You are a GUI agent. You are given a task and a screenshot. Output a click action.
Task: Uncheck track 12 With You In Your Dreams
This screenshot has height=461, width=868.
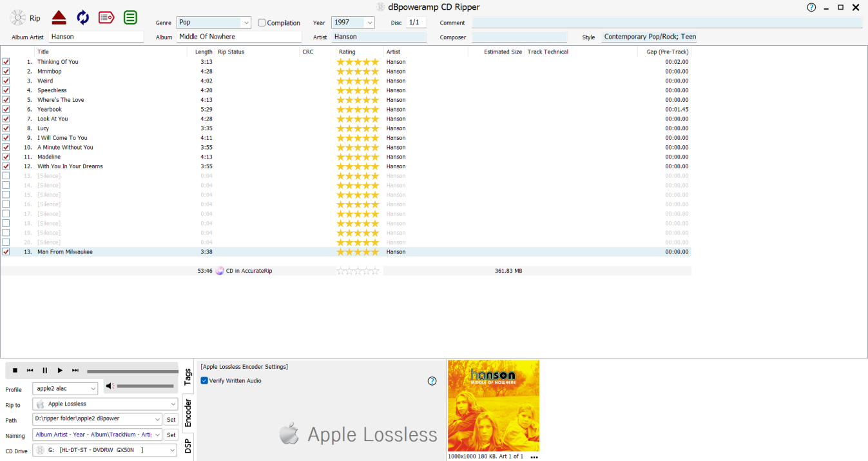click(6, 166)
